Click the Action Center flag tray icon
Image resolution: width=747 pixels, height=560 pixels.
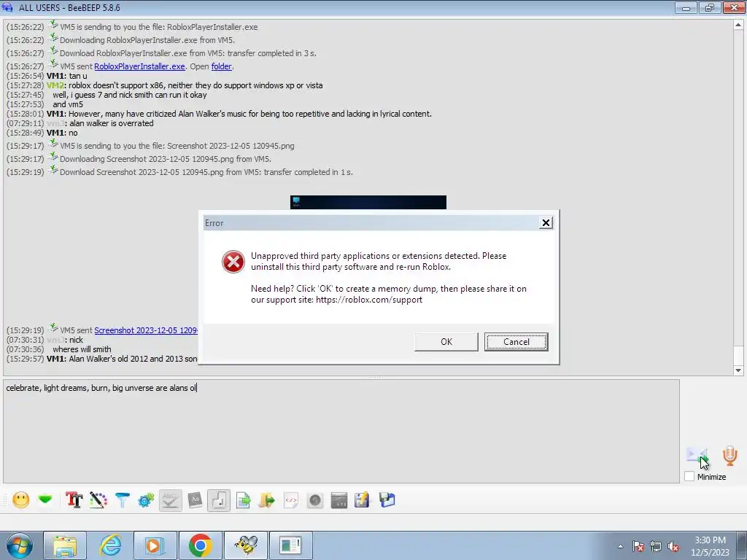(x=638, y=546)
